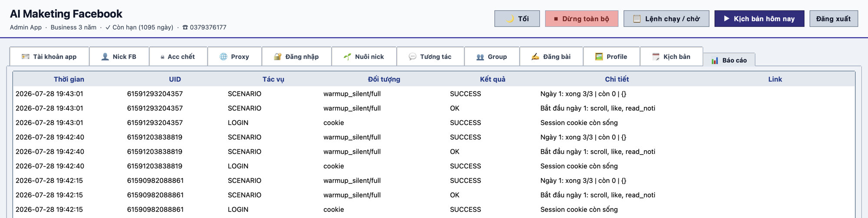Click the Link column header
Image resolution: width=868 pixels, height=218 pixels.
tap(775, 79)
